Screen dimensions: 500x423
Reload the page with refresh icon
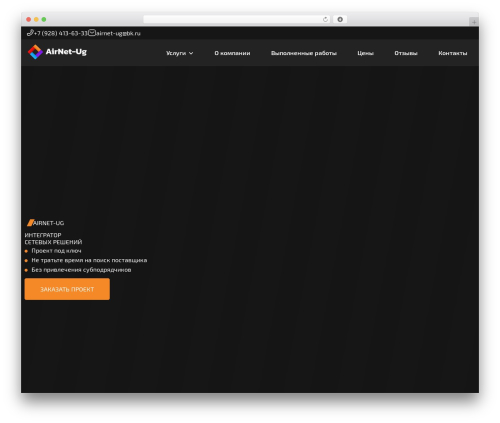[325, 19]
